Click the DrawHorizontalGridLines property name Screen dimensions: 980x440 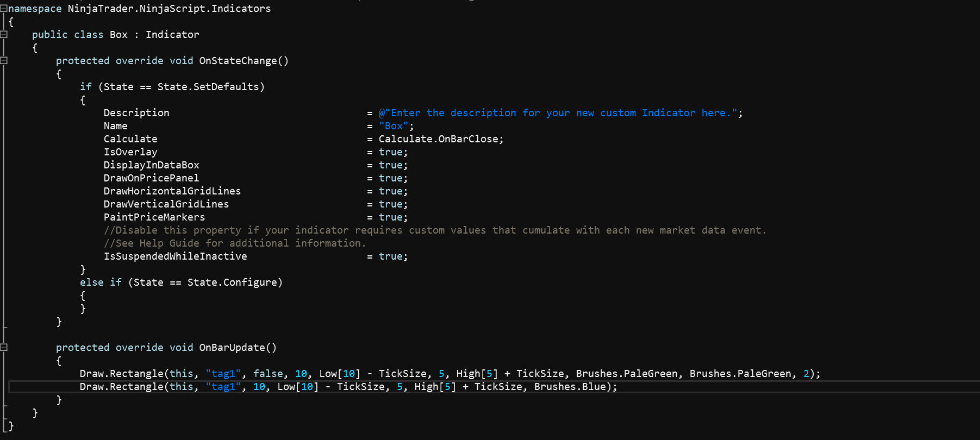pos(172,191)
